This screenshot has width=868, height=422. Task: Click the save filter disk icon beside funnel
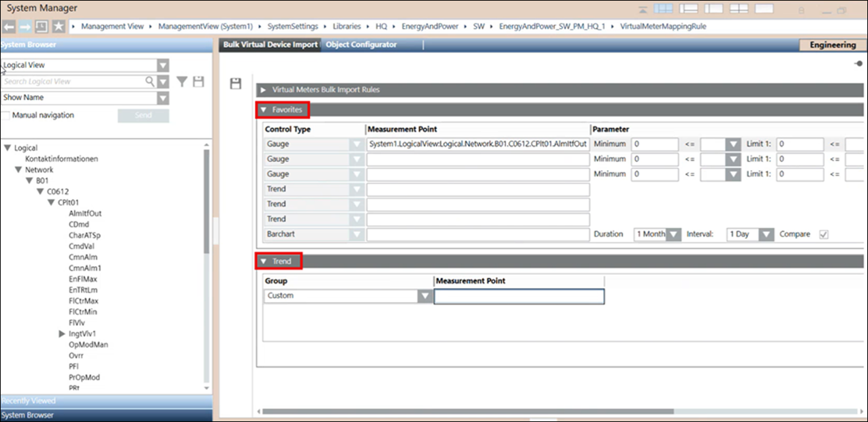point(198,82)
